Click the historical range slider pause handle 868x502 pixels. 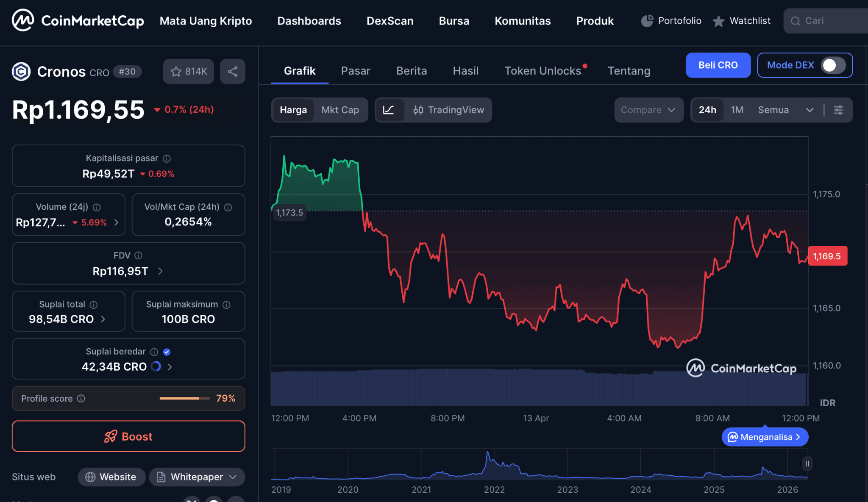[x=807, y=464]
